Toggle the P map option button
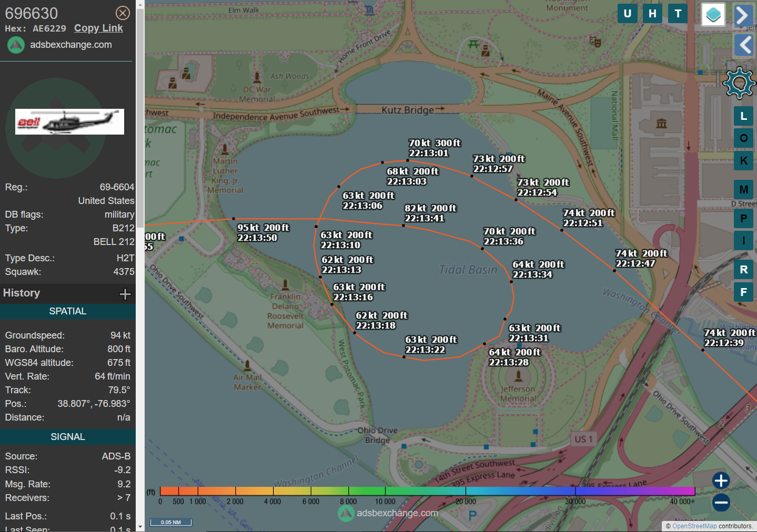 tap(743, 218)
